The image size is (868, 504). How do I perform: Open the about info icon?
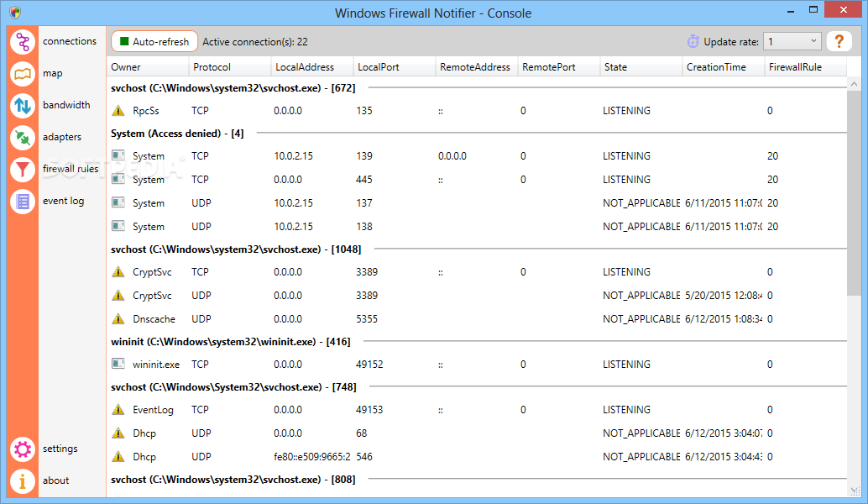23,480
